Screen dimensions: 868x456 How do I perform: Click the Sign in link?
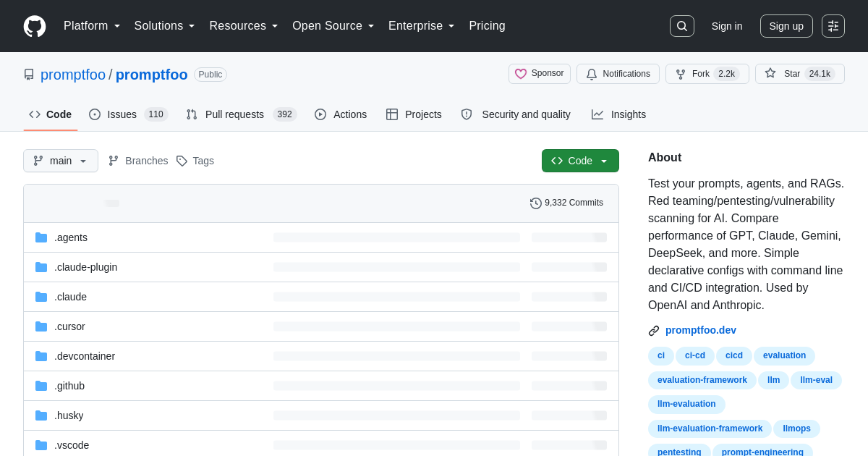727,26
